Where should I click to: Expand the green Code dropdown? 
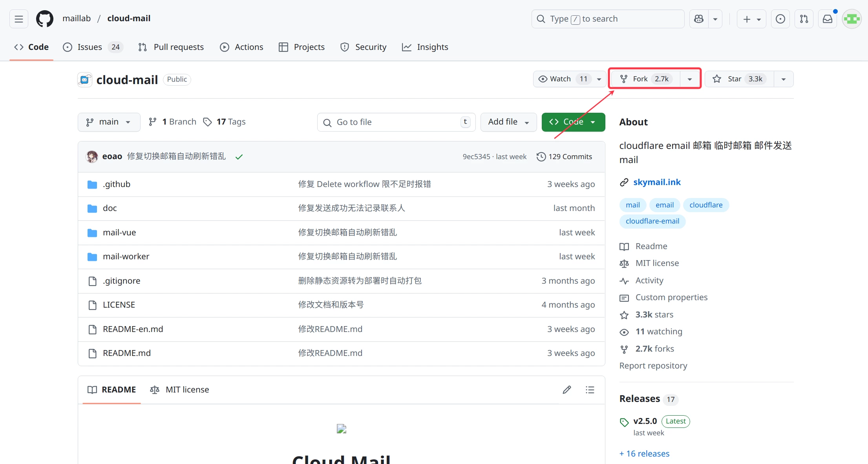(x=573, y=122)
